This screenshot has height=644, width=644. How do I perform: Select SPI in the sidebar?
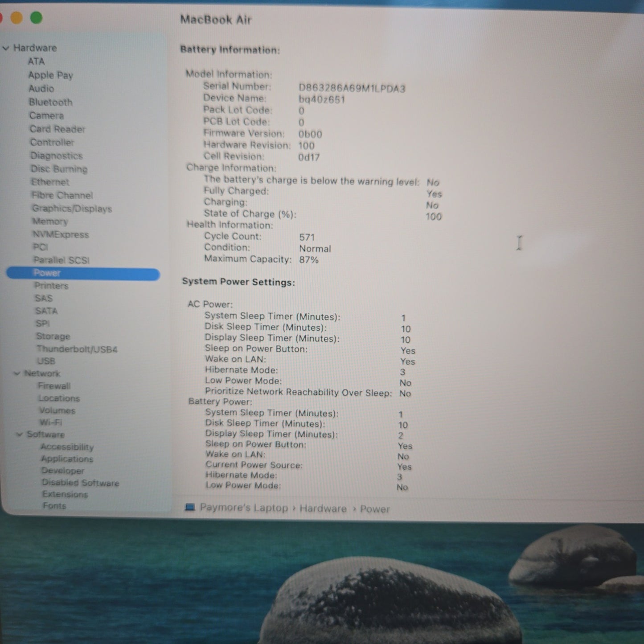click(42, 324)
